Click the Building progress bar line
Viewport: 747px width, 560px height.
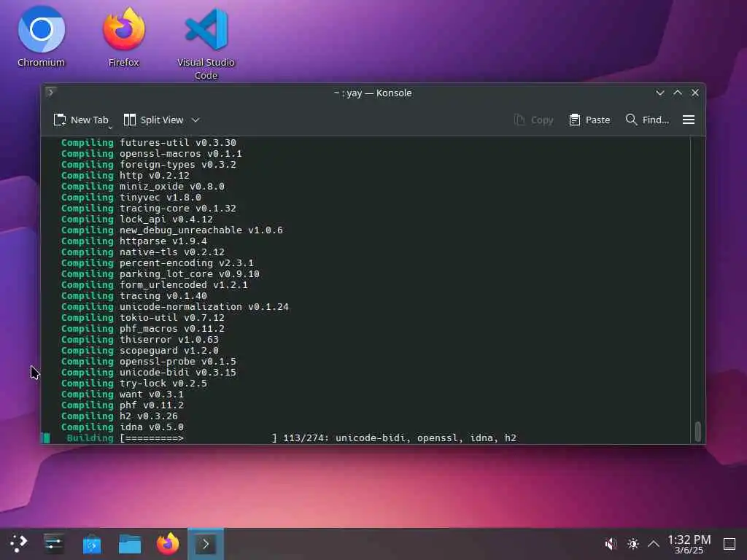292,438
